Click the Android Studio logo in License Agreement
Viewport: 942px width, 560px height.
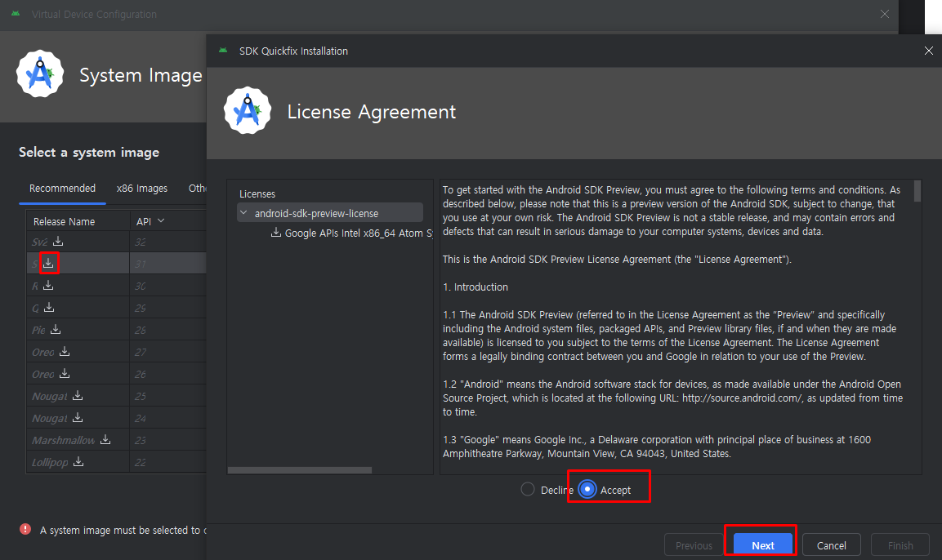tap(247, 111)
